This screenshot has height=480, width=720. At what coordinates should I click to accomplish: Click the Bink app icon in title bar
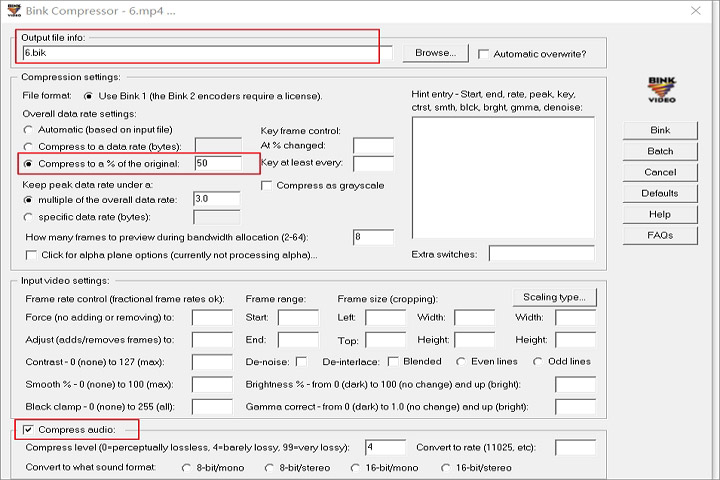tap(14, 10)
